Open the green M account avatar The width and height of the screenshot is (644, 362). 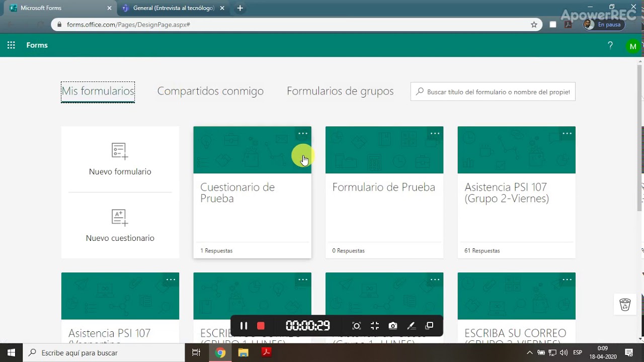click(633, 46)
